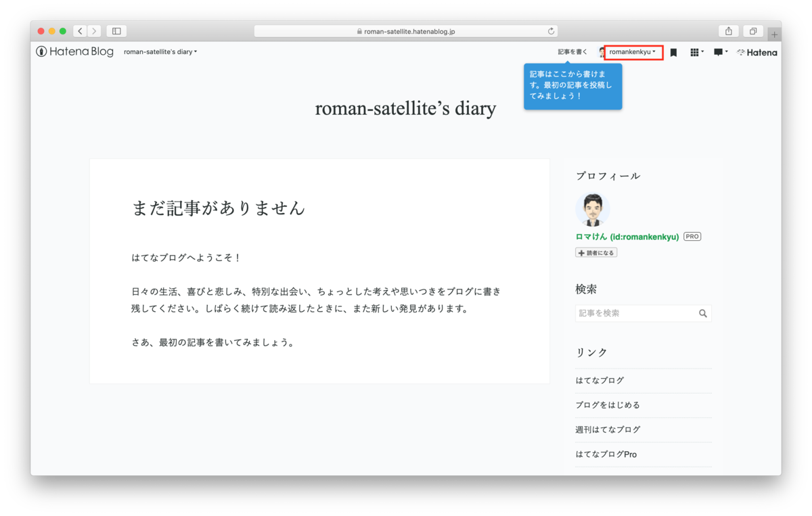Click the 検索 sidebar heading

(587, 289)
